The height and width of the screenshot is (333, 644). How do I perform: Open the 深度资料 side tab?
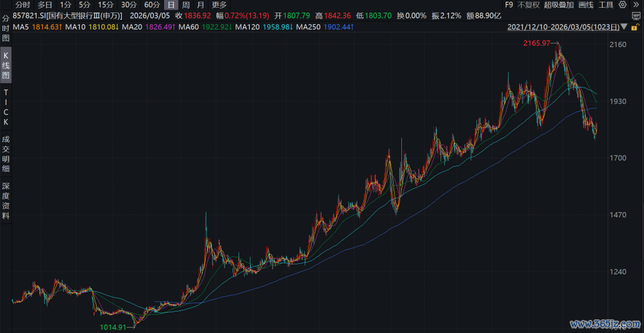click(6, 201)
